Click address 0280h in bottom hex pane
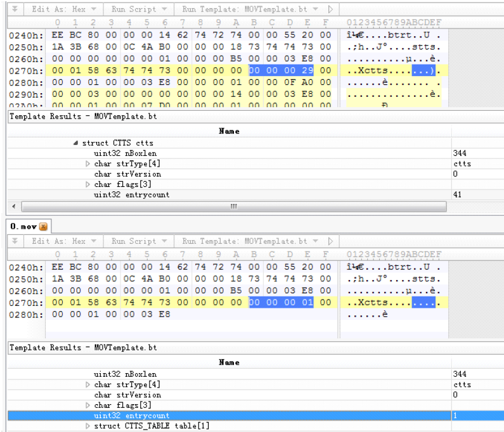The width and height of the screenshot is (504, 432). pos(26,314)
